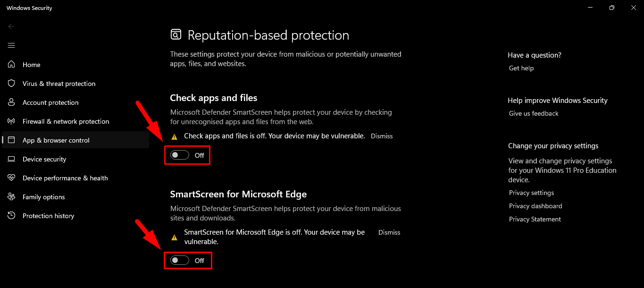The width and height of the screenshot is (644, 288).
Task: Open the Privacy dashboard
Action: 535,206
